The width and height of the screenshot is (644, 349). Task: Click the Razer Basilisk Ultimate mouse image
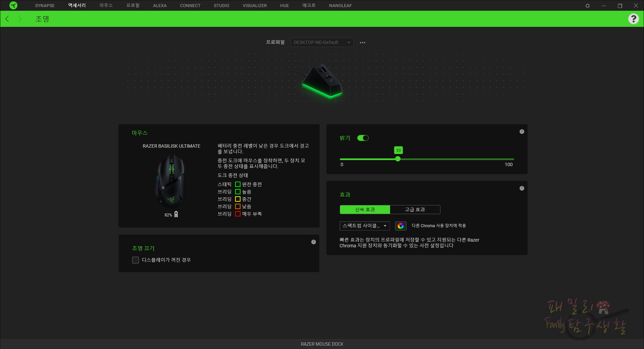pyautogui.click(x=170, y=181)
